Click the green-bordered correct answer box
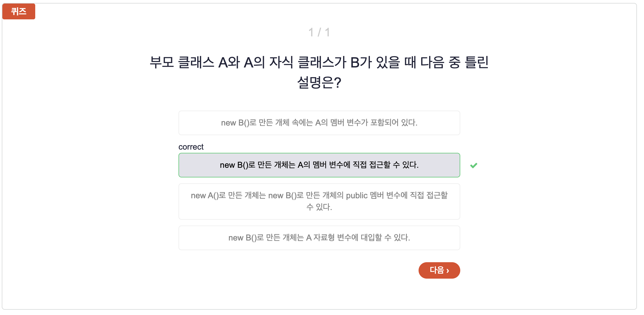The image size is (644, 315). click(319, 165)
